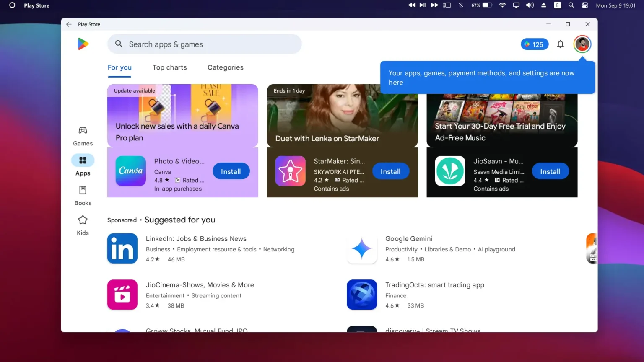Open the LinkedIn app icon
This screenshot has height=362, width=644.
[x=122, y=248]
